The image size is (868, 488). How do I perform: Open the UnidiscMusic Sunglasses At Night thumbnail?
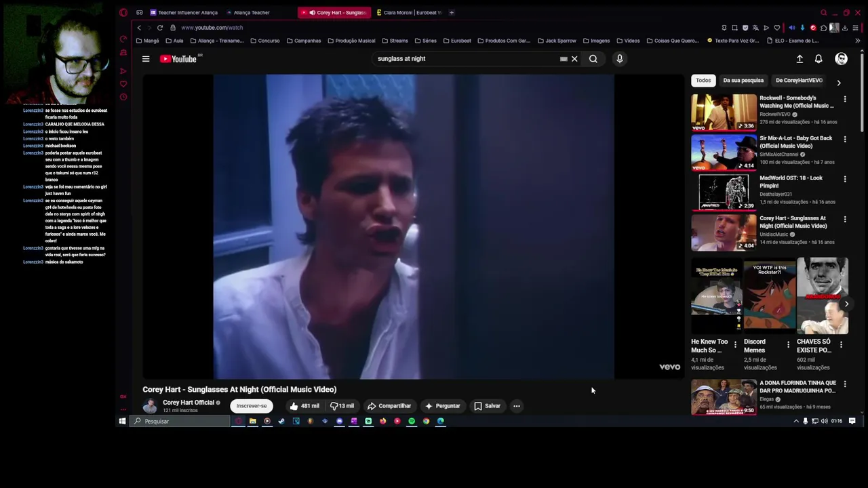pyautogui.click(x=724, y=232)
